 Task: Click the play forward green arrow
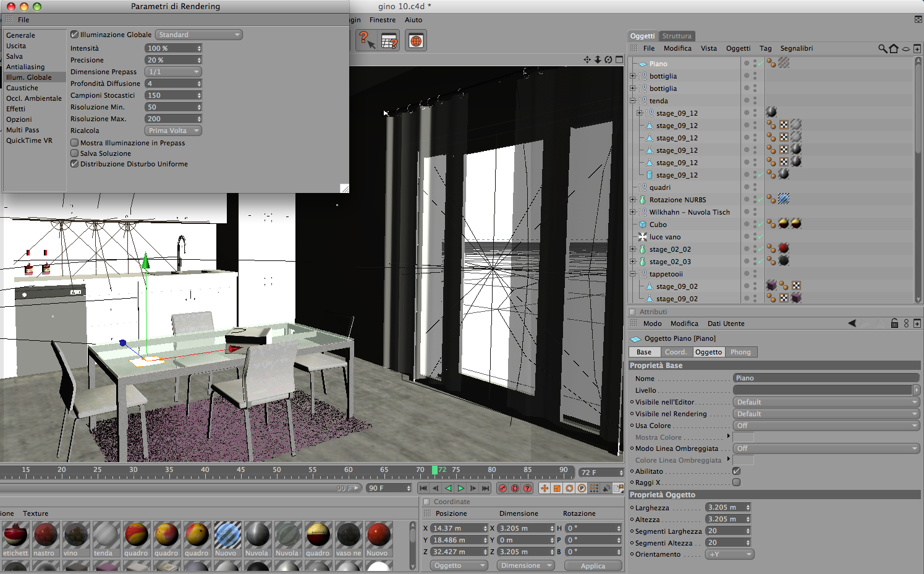point(460,488)
